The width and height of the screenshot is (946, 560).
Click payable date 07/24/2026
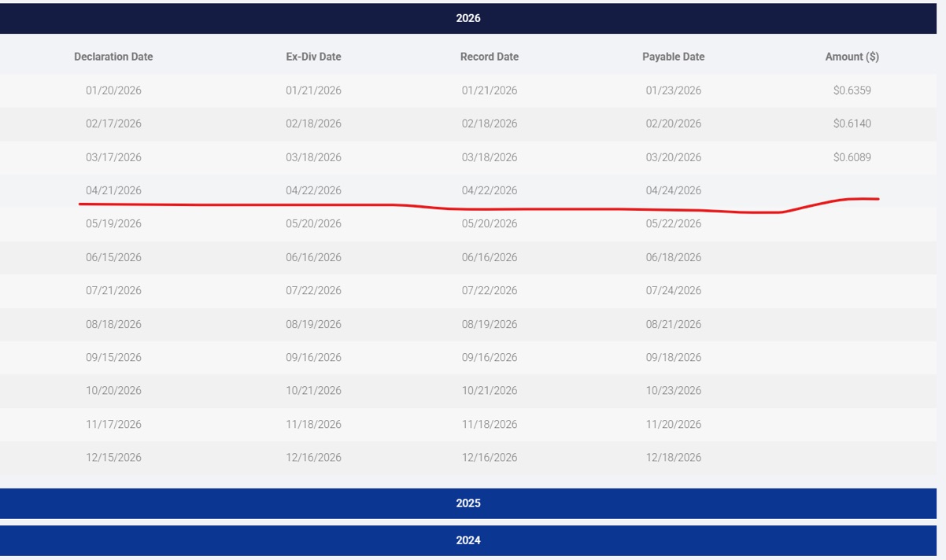(x=673, y=290)
